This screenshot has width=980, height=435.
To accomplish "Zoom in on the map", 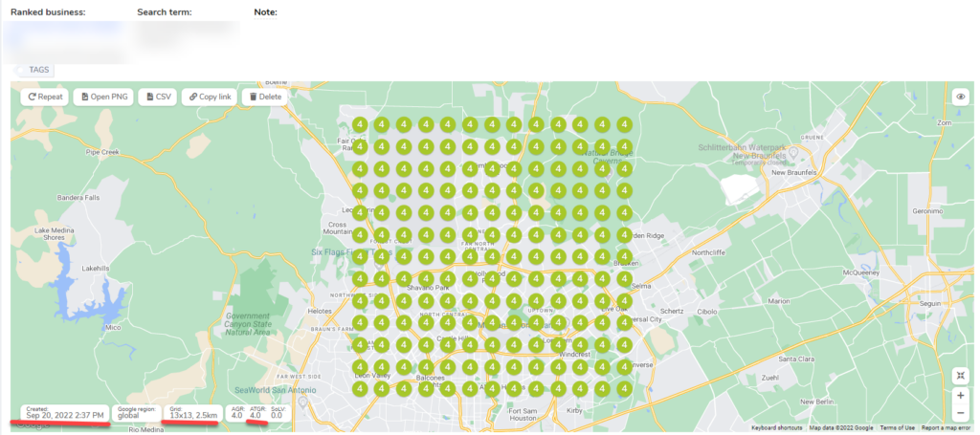I will [960, 395].
